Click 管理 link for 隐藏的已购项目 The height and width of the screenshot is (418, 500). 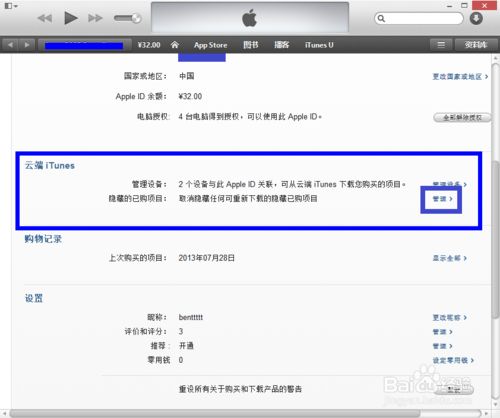[442, 199]
